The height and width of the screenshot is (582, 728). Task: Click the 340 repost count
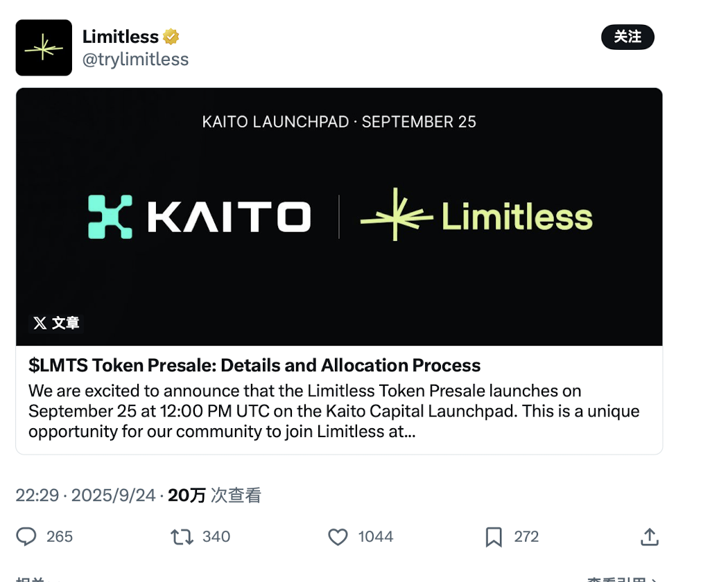[216, 537]
